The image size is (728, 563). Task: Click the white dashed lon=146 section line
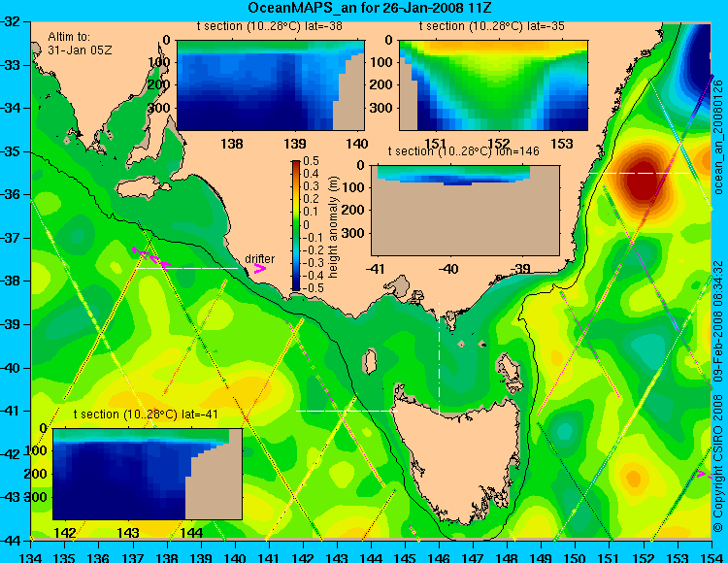[x=439, y=358]
